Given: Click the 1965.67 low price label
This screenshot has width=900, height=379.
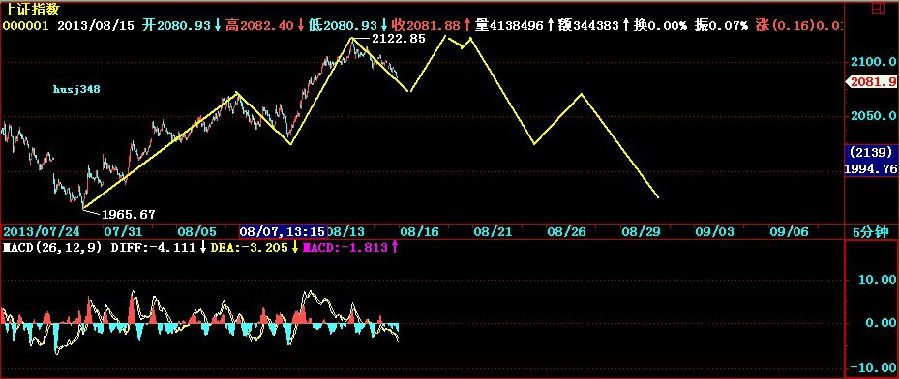Looking at the screenshot, I should 129,214.
